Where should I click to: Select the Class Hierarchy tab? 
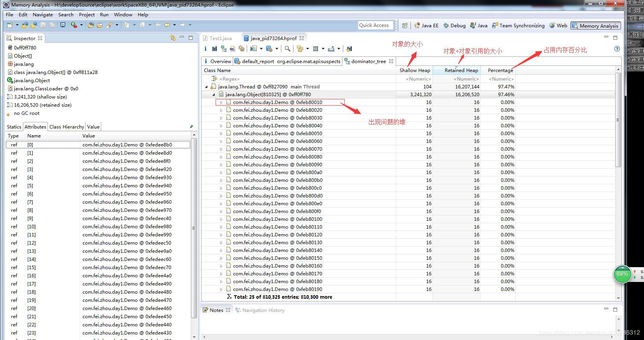click(67, 127)
